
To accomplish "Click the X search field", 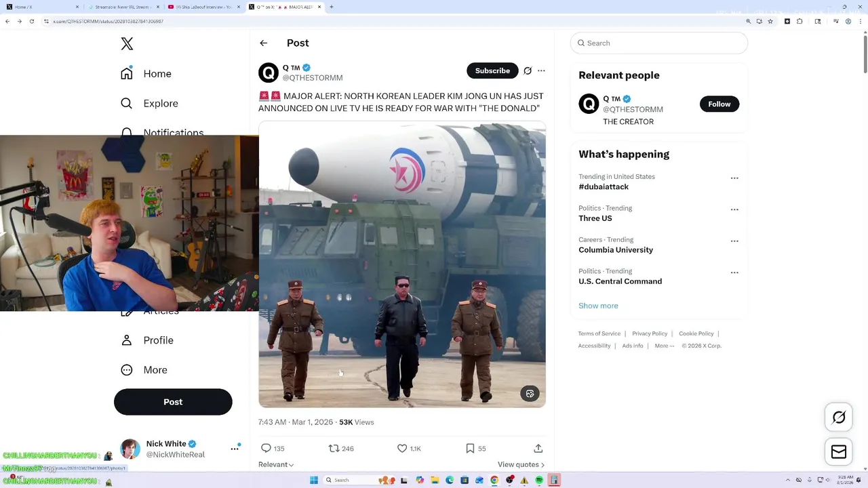I will 659,43.
